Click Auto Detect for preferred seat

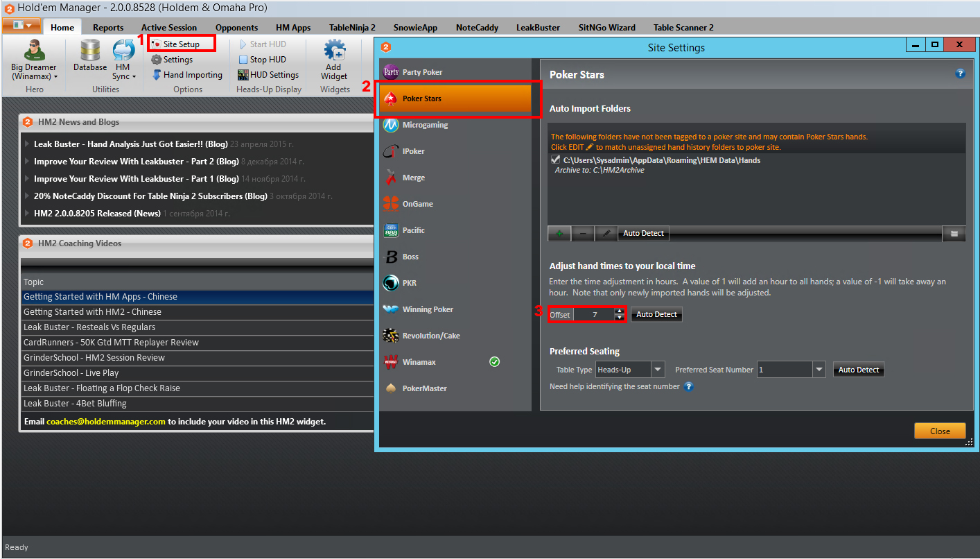tap(859, 370)
